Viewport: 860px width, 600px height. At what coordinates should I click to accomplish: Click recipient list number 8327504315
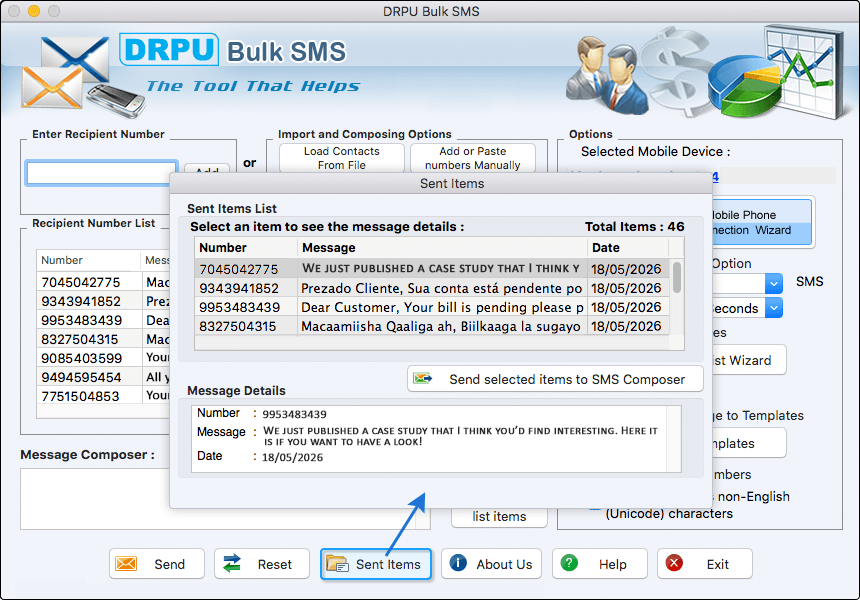[80, 339]
